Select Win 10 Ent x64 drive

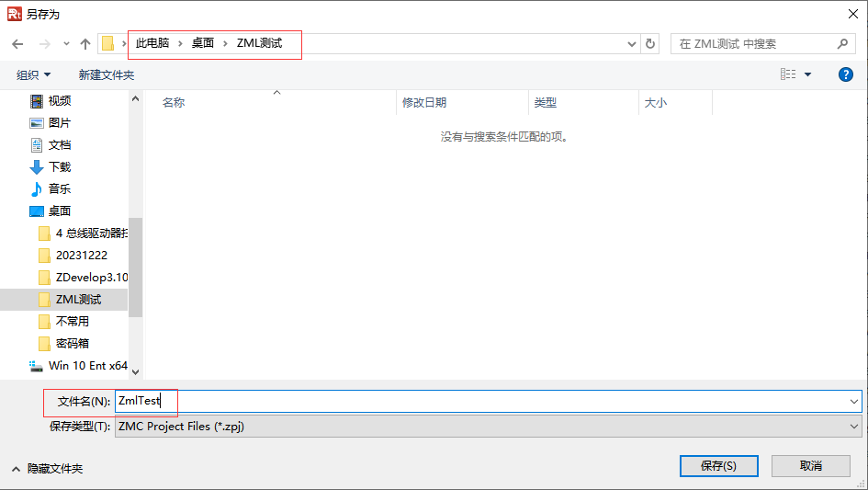(x=88, y=366)
